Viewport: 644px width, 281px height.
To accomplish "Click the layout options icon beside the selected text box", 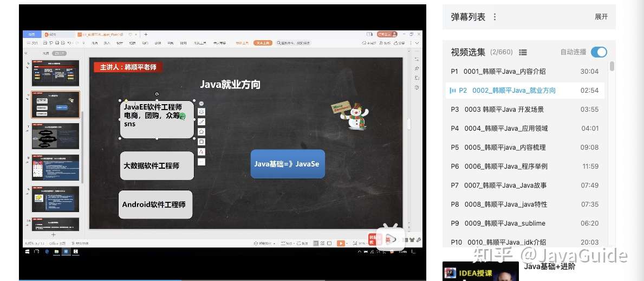I will [x=201, y=112].
